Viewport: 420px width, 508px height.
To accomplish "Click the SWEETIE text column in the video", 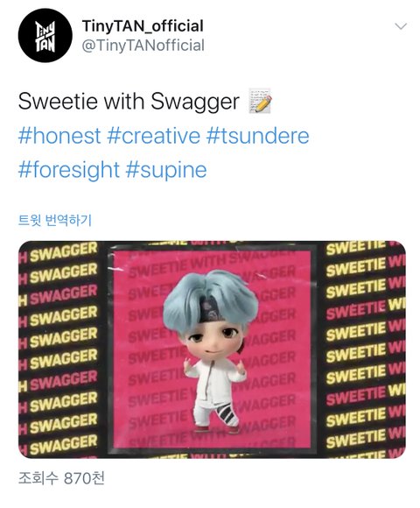I will click(x=365, y=349).
